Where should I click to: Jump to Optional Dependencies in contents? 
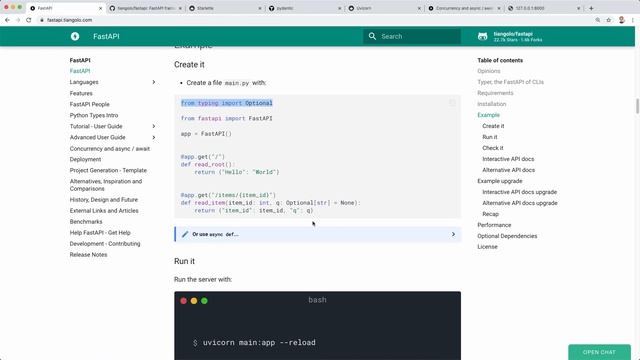(507, 236)
